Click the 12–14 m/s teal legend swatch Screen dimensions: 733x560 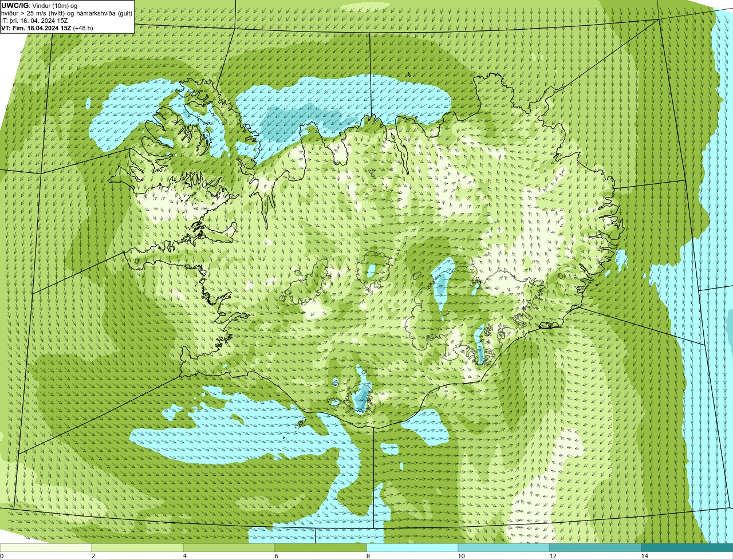pyautogui.click(x=596, y=547)
